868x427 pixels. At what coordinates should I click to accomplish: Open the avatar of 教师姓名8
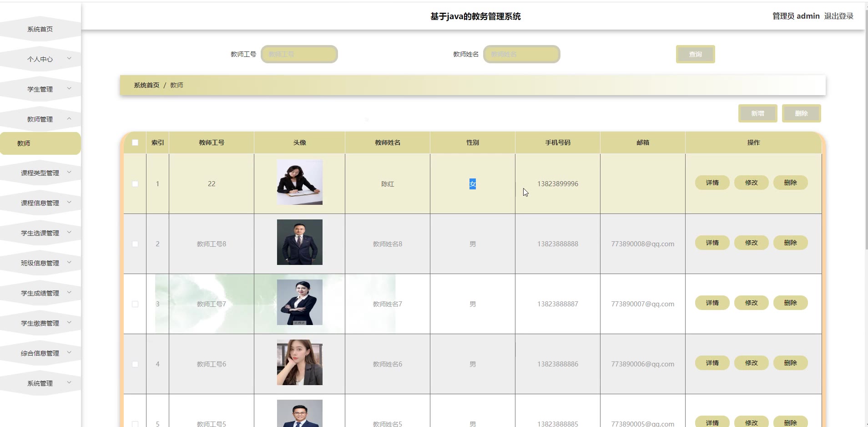point(300,242)
